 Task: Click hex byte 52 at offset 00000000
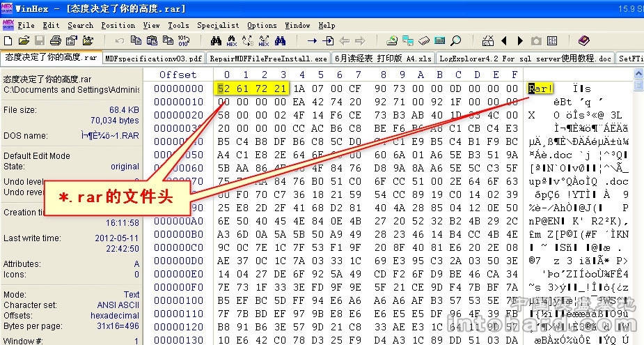click(223, 89)
